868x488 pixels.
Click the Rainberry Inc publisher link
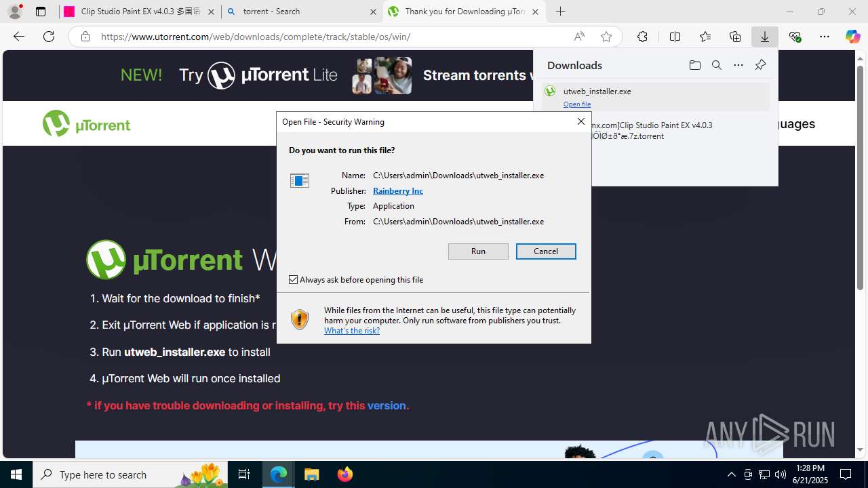[398, 191]
